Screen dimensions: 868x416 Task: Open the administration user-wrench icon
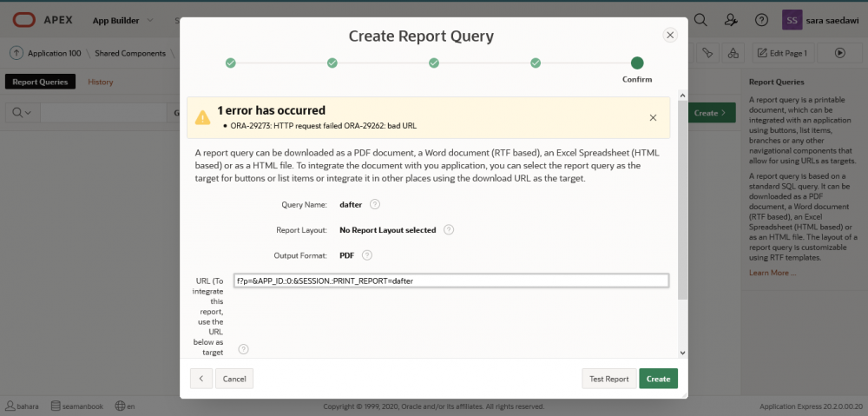tap(731, 21)
